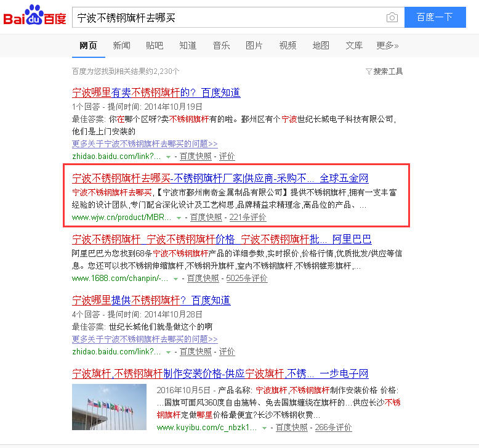Screen dimensions: 479x448
Task: Expand the 更多» tab options
Action: pos(387,46)
